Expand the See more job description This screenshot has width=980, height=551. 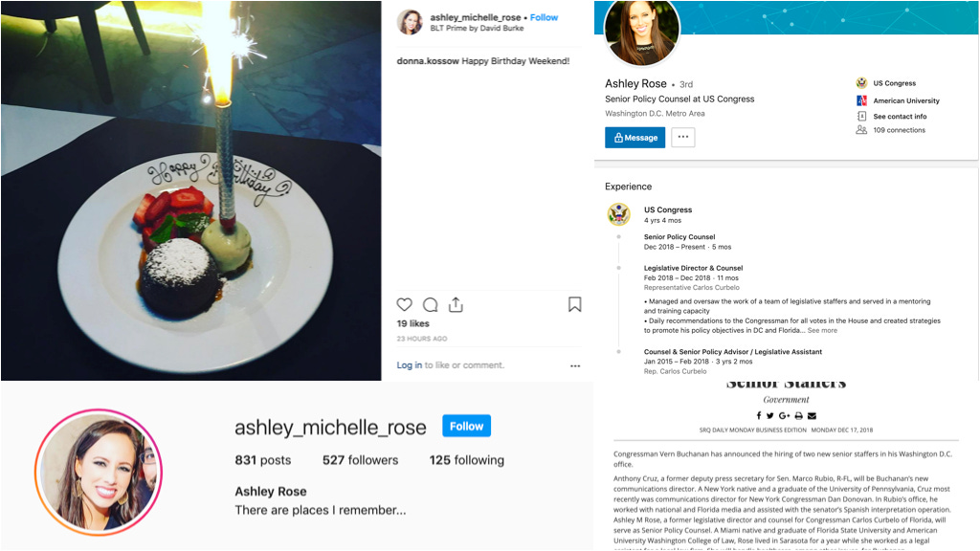click(x=822, y=330)
